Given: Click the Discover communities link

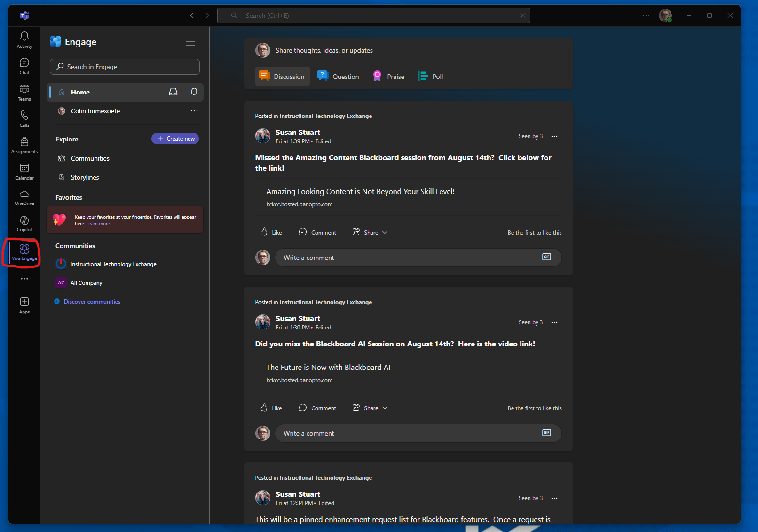Looking at the screenshot, I should click(92, 302).
